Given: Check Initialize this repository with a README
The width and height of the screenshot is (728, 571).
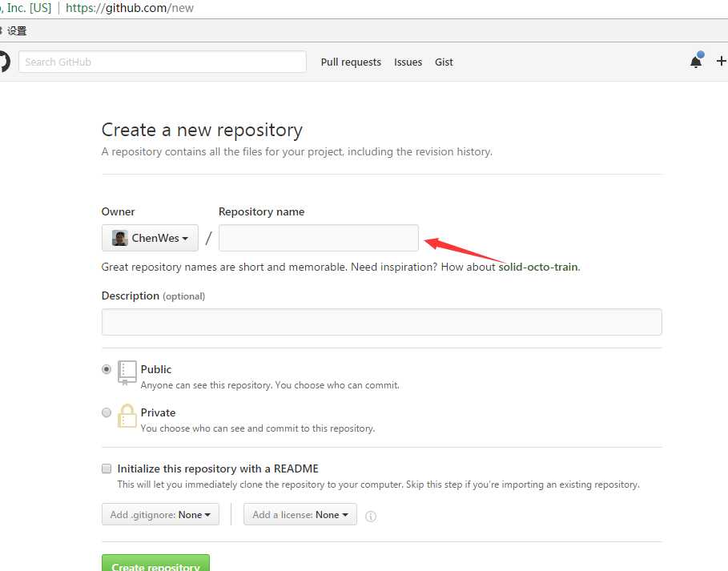Looking at the screenshot, I should pos(107,468).
